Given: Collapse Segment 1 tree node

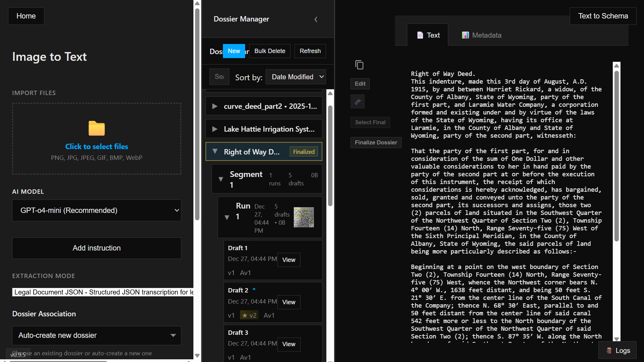Looking at the screenshot, I should click(221, 179).
